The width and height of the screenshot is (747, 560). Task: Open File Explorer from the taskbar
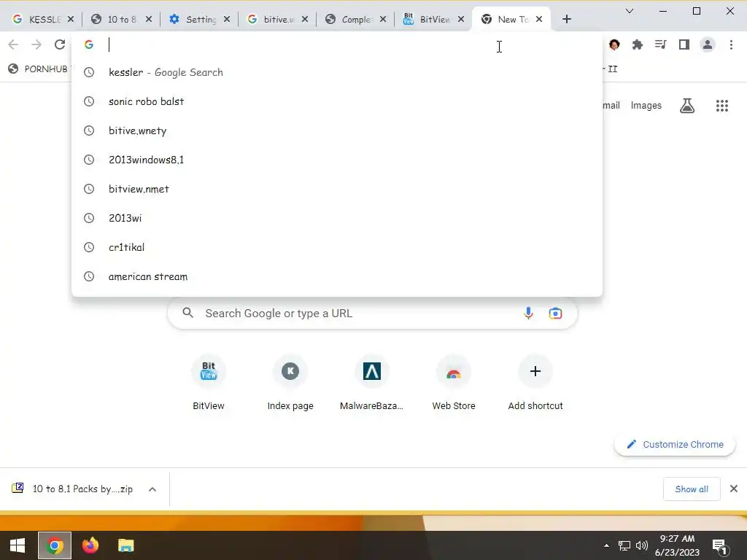(x=125, y=545)
